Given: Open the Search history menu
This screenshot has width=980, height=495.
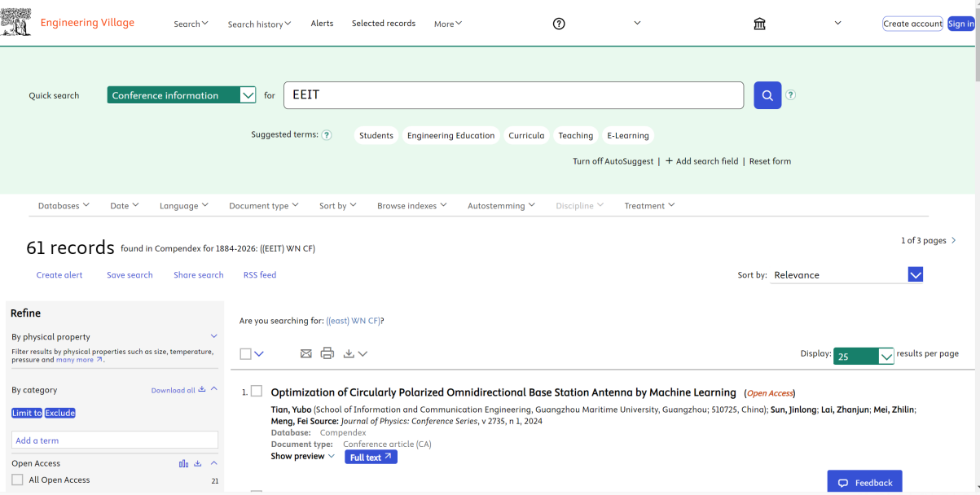Looking at the screenshot, I should point(259,24).
